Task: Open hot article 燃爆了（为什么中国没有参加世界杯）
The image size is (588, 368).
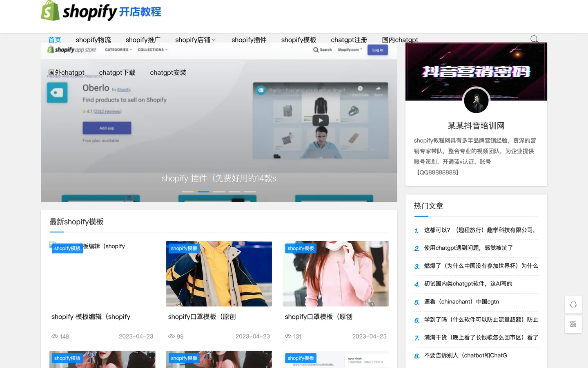Action: coord(481,266)
